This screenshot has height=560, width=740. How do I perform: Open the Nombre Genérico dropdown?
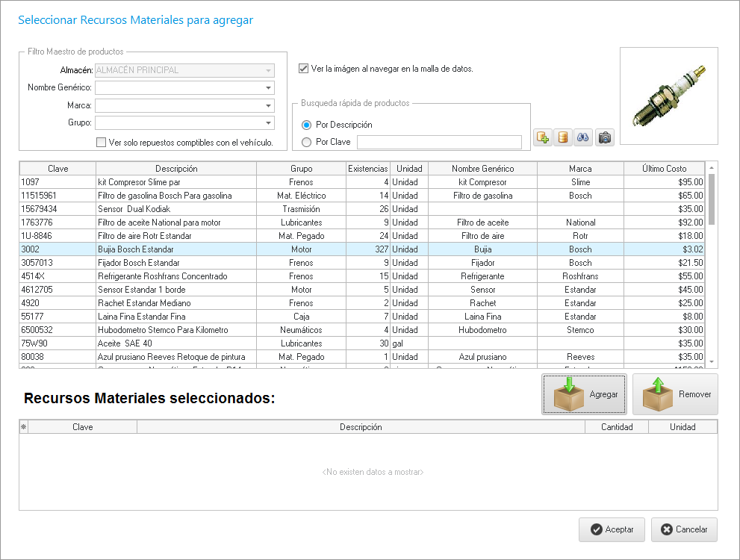(268, 88)
